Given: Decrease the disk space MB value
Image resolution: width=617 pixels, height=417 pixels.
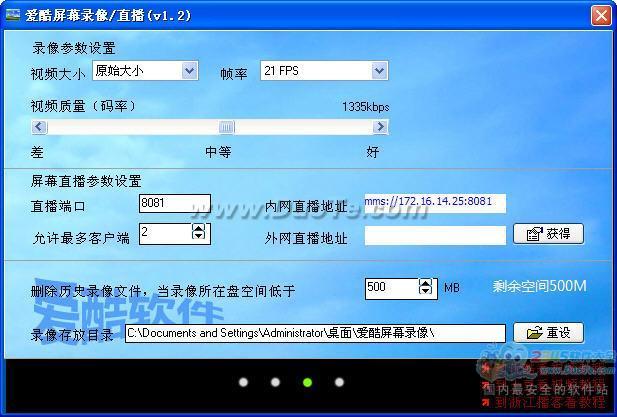Looking at the screenshot, I should point(425,293).
